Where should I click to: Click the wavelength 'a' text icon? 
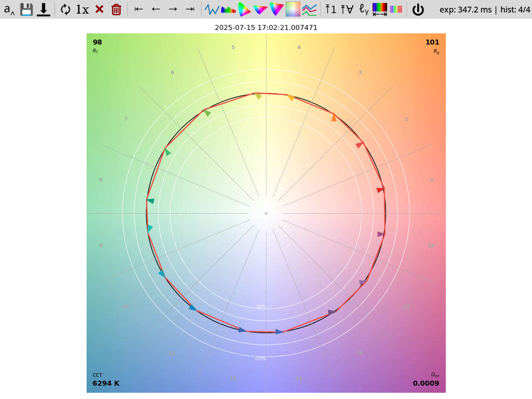point(9,9)
